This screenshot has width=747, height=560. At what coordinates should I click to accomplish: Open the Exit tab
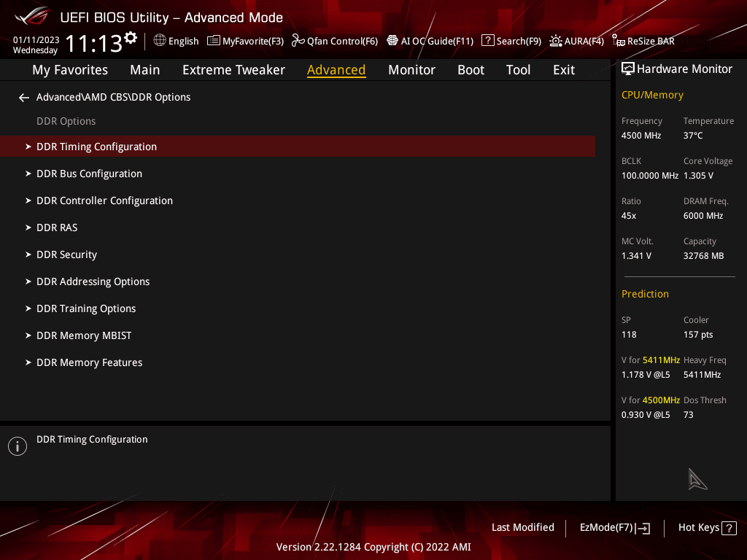pyautogui.click(x=564, y=70)
